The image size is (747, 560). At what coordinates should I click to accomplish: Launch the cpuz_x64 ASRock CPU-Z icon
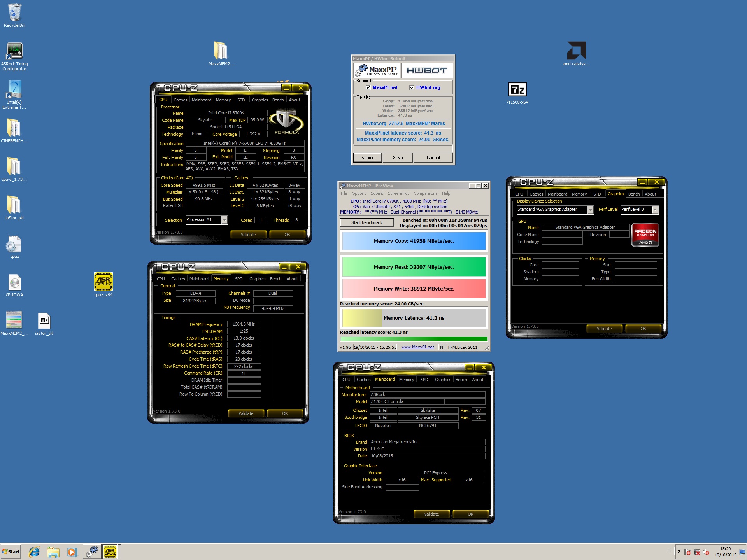pyautogui.click(x=103, y=285)
